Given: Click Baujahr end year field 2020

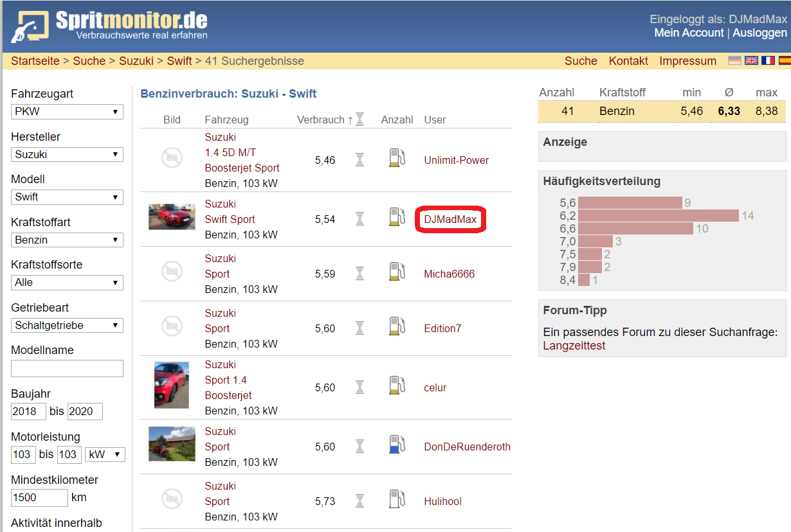Looking at the screenshot, I should [85, 412].
